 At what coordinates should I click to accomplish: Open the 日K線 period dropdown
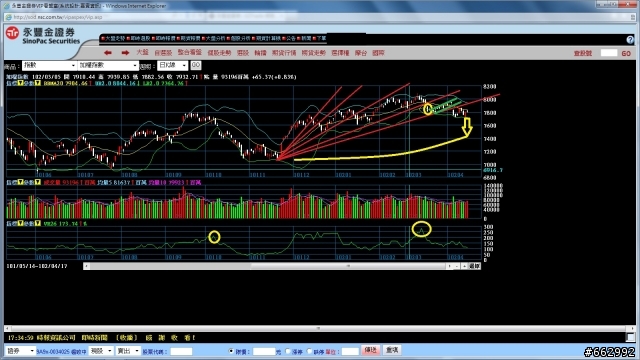172,65
